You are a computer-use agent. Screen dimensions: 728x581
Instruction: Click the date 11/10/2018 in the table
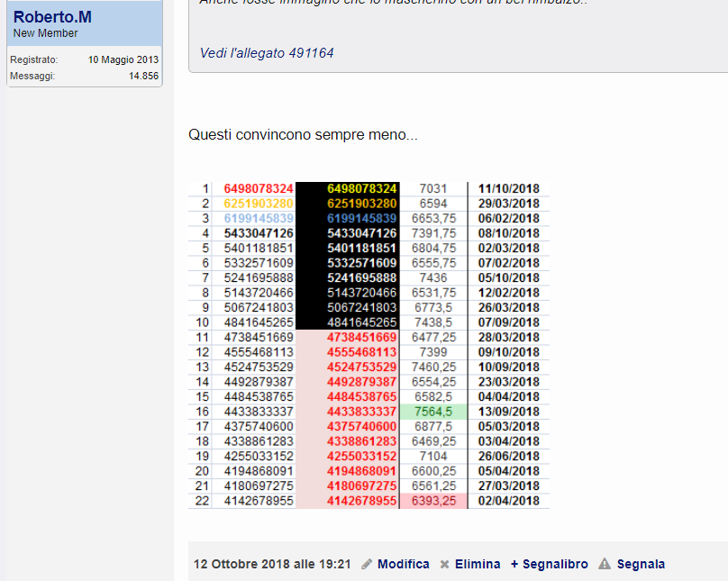coord(508,188)
